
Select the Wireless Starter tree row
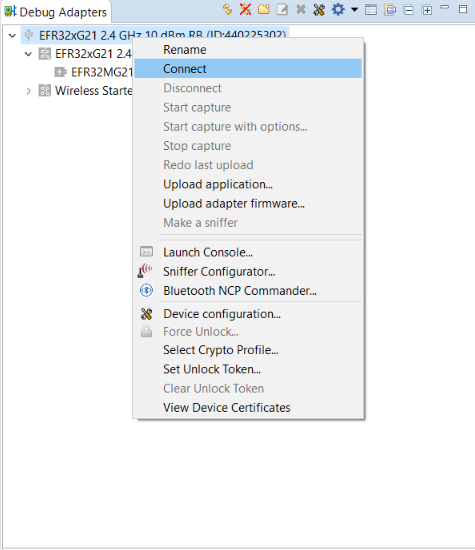(85, 91)
